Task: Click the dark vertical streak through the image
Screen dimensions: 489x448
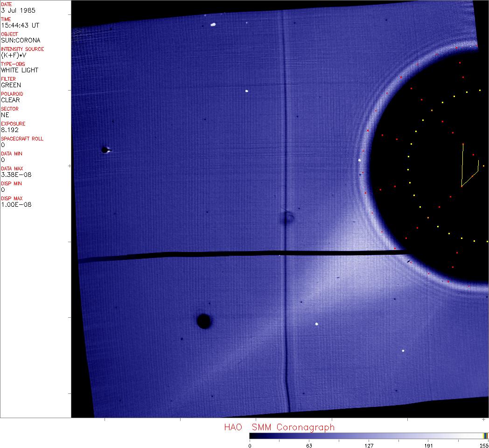Action: pos(285,140)
